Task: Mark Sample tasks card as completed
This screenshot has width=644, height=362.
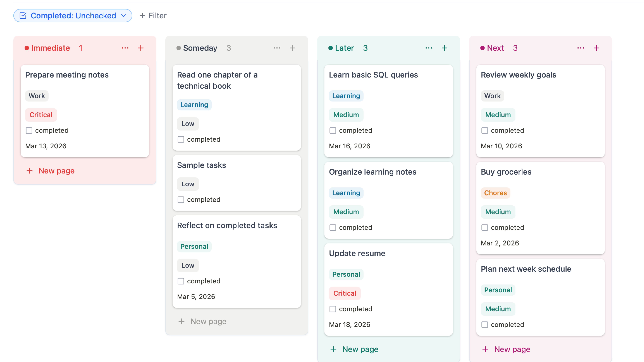Action: click(181, 200)
